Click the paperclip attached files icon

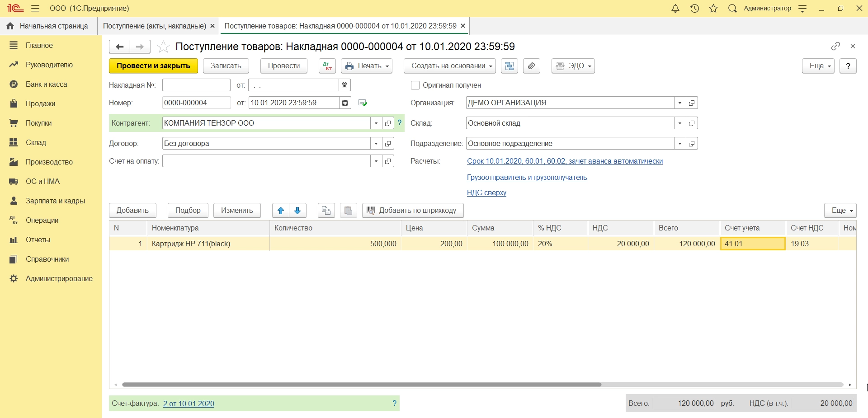coord(532,66)
